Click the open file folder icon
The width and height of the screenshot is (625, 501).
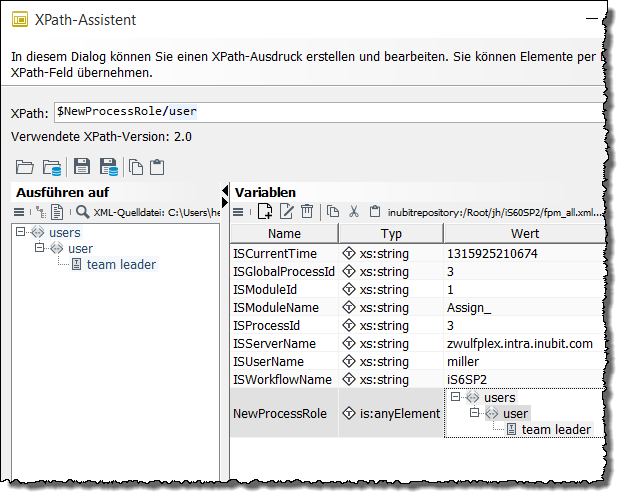pos(24,167)
